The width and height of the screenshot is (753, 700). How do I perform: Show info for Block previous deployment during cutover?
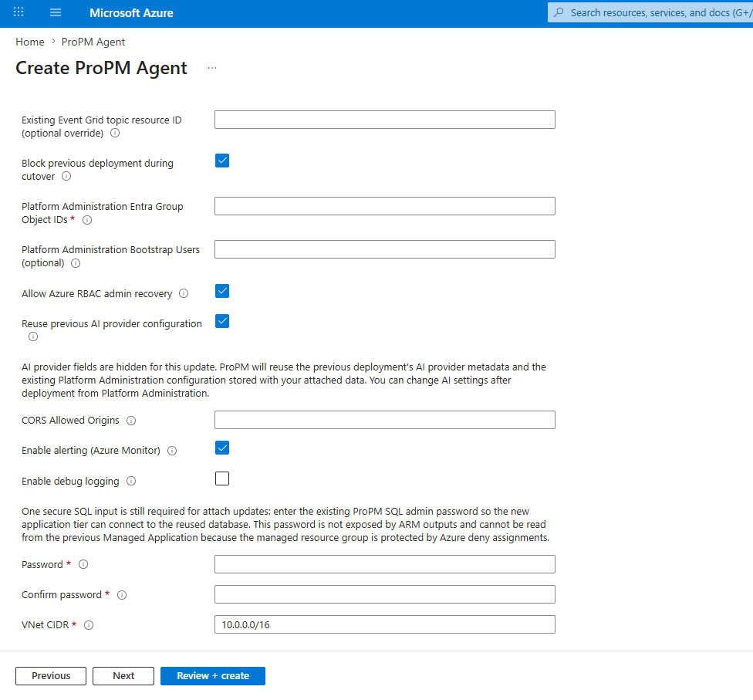tap(66, 176)
